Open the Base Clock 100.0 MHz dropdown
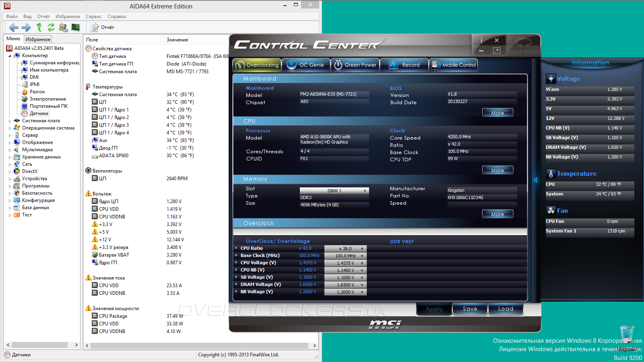 345,256
